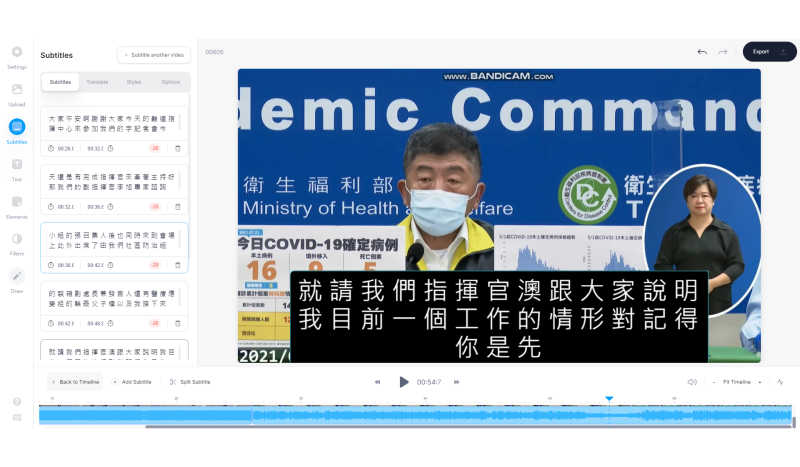Click the 00:54:7 current time display
Image resolution: width=800 pixels, height=467 pixels.
click(429, 382)
